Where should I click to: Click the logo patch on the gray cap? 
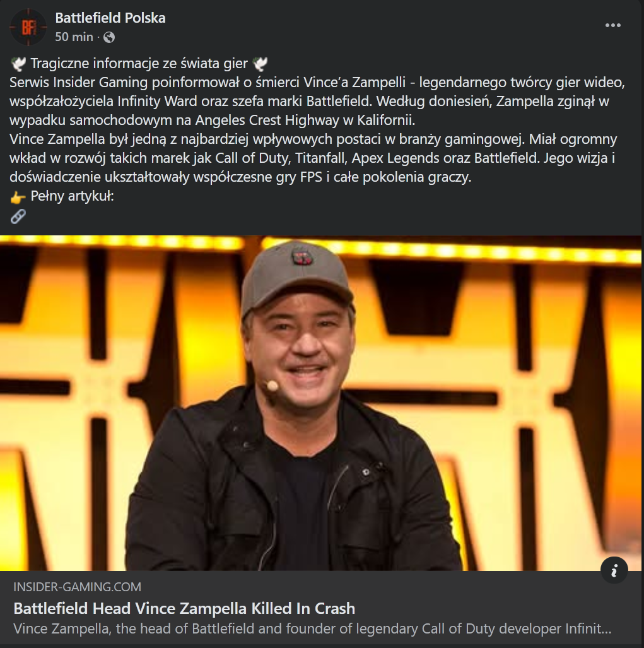coord(302,257)
